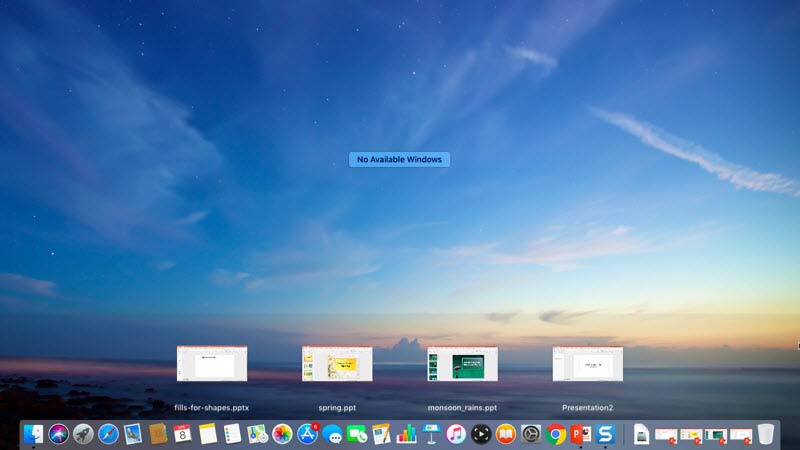
Task: Open Launchpad rocket icon
Action: (x=84, y=434)
